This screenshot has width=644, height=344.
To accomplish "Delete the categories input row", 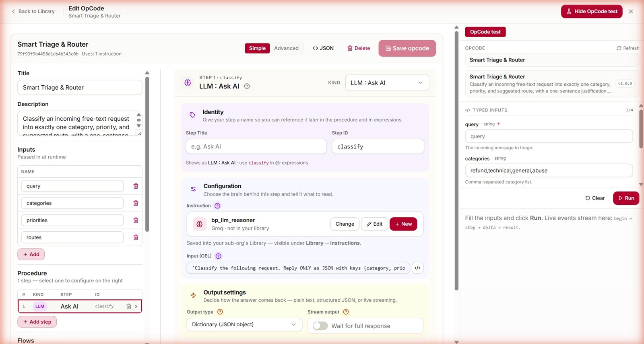I will 136,203.
